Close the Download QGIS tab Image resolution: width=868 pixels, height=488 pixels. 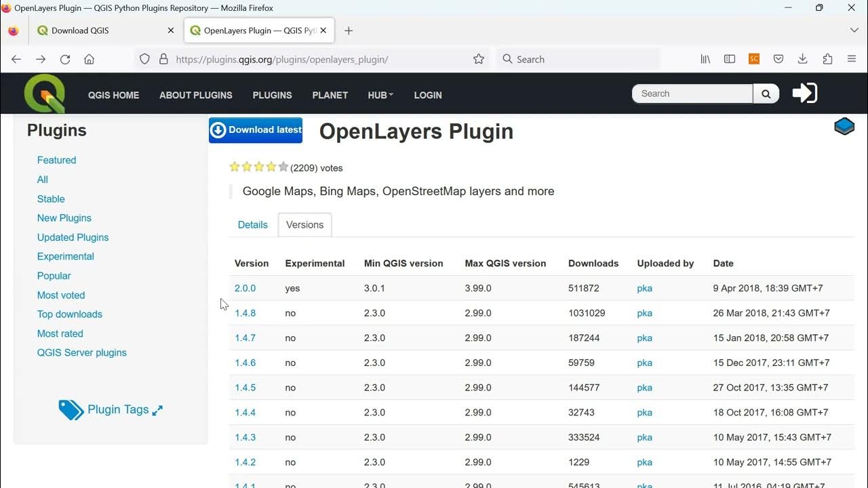pyautogui.click(x=171, y=30)
